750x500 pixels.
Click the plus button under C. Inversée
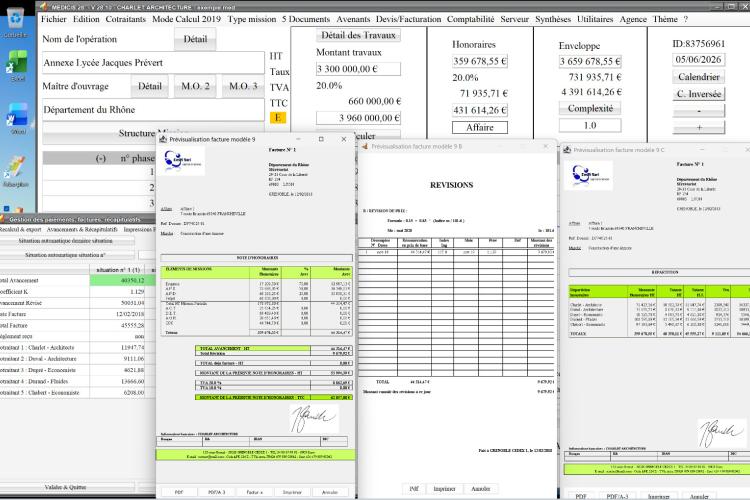[x=699, y=128]
